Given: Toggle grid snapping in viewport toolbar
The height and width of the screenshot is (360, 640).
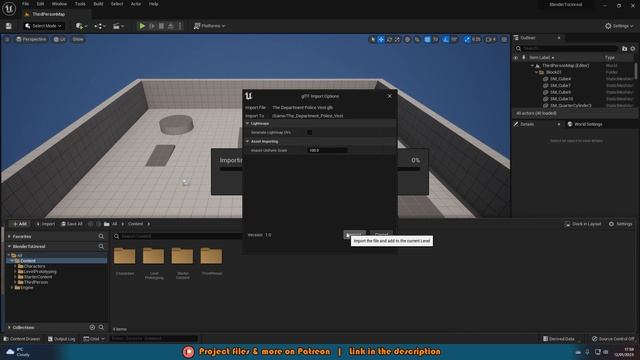Looking at the screenshot, I should click(427, 39).
